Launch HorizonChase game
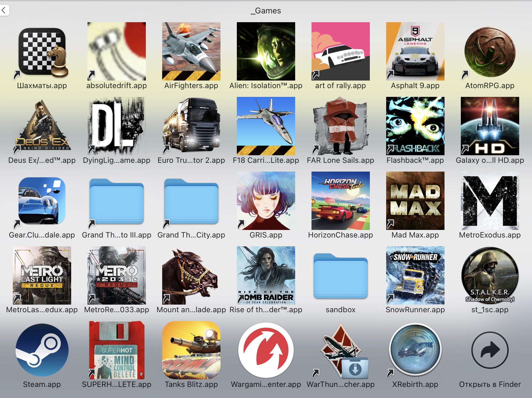532x398 pixels. tap(340, 201)
